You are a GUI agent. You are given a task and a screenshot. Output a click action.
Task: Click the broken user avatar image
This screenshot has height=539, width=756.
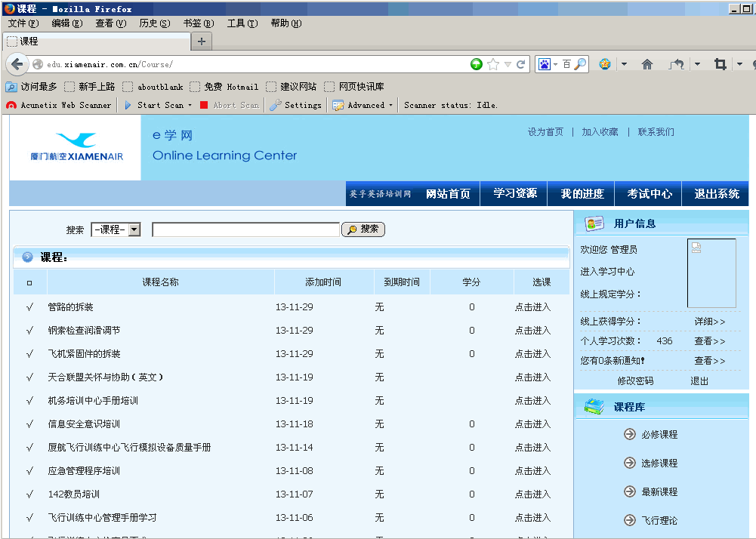click(x=711, y=273)
